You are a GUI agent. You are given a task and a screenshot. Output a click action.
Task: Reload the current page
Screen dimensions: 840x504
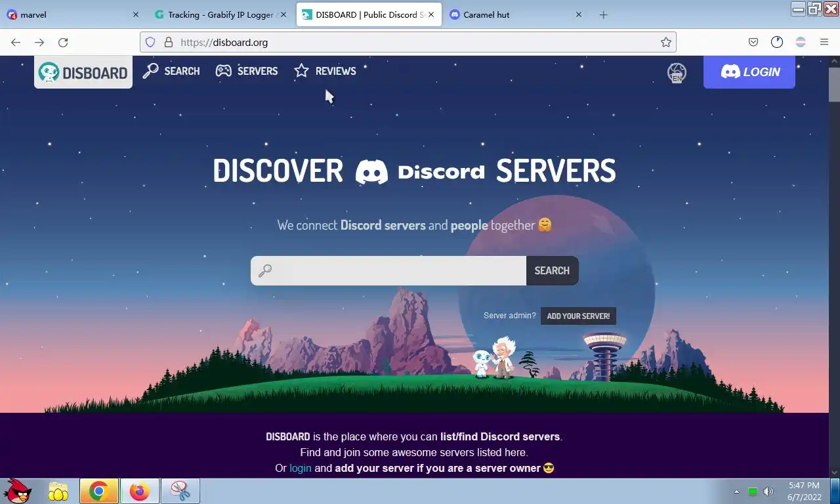pos(63,42)
